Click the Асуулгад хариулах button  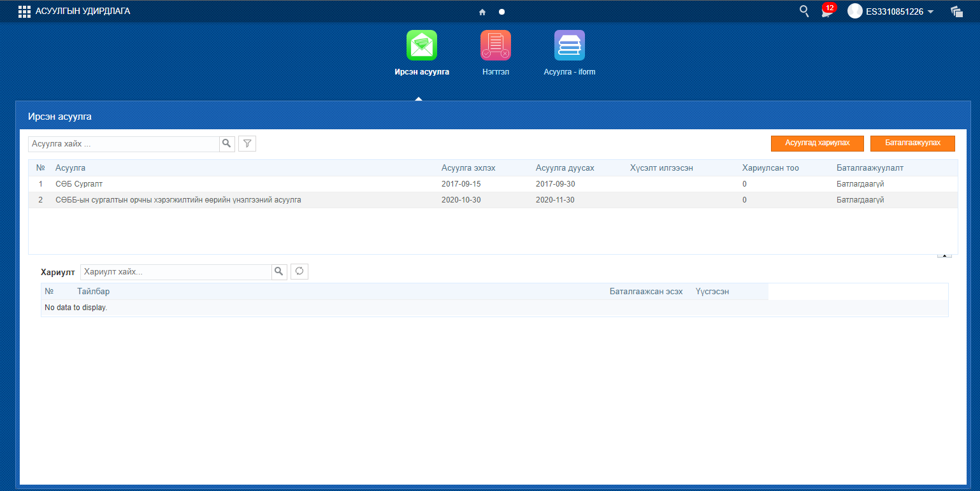coord(818,143)
